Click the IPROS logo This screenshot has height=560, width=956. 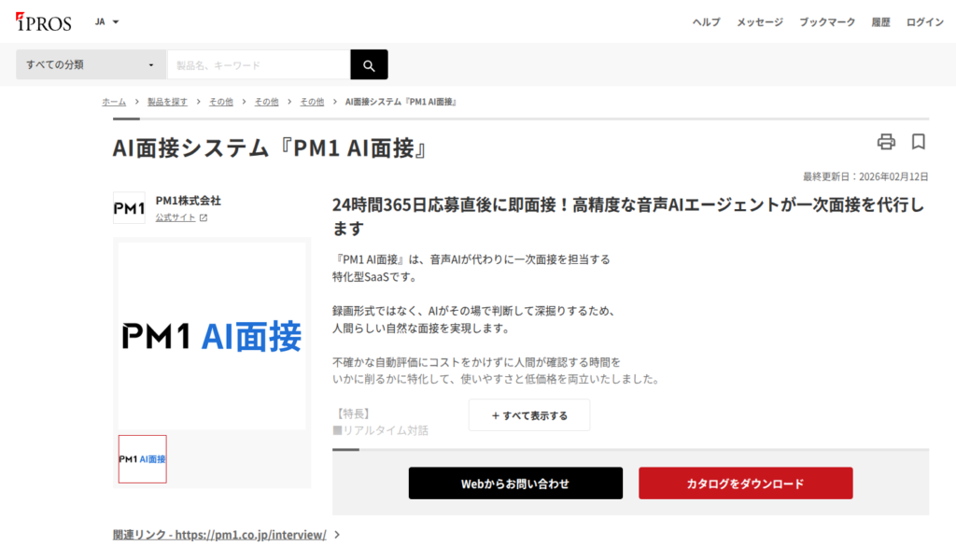pos(43,22)
